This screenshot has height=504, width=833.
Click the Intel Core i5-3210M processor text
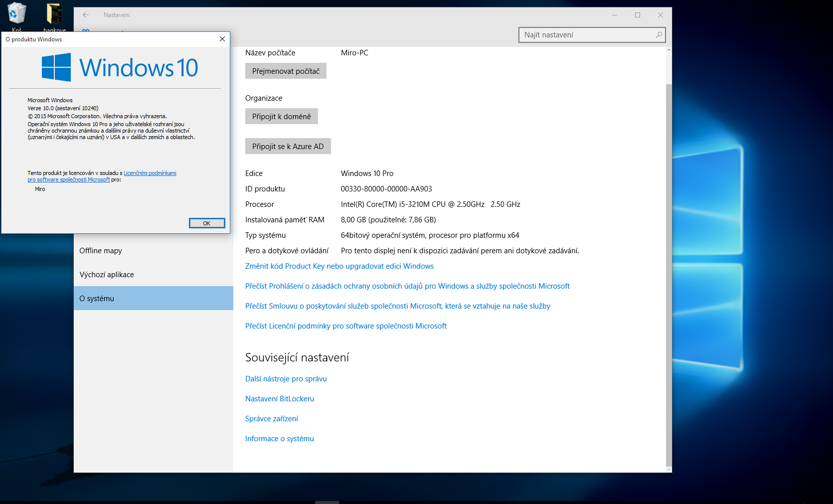tap(431, 204)
